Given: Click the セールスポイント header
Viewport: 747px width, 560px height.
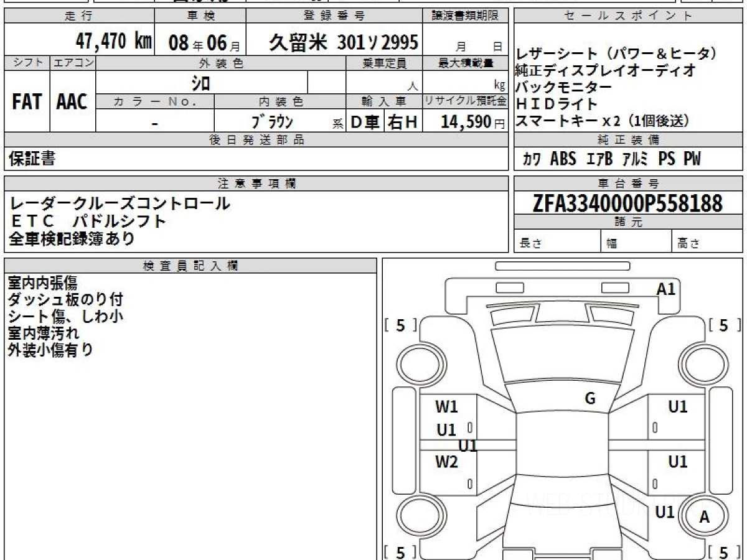Looking at the screenshot, I should [627, 16].
